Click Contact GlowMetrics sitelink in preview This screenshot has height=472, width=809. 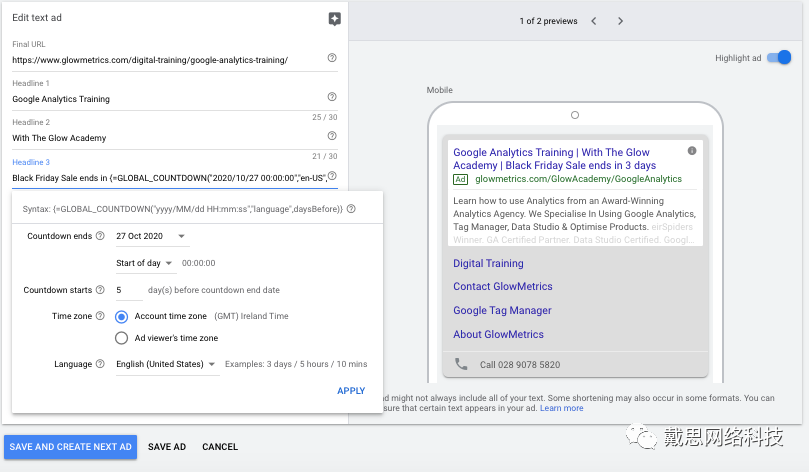(503, 286)
